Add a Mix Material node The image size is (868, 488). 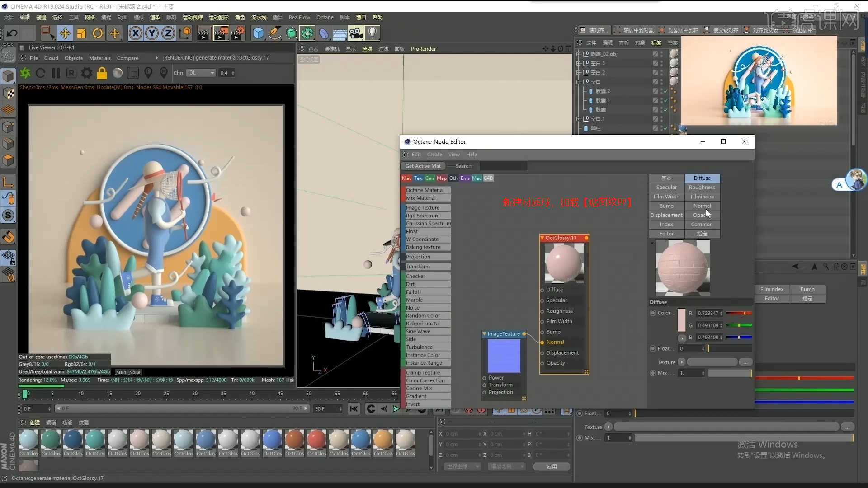pos(427,198)
